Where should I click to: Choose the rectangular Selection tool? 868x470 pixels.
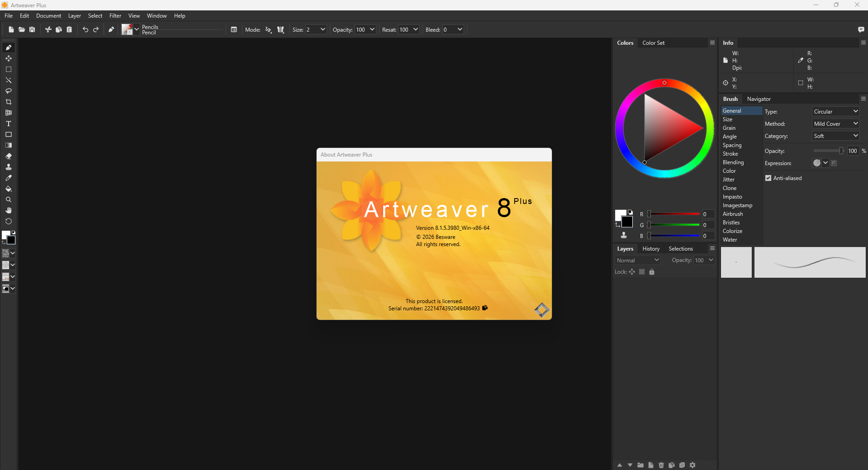(9, 69)
